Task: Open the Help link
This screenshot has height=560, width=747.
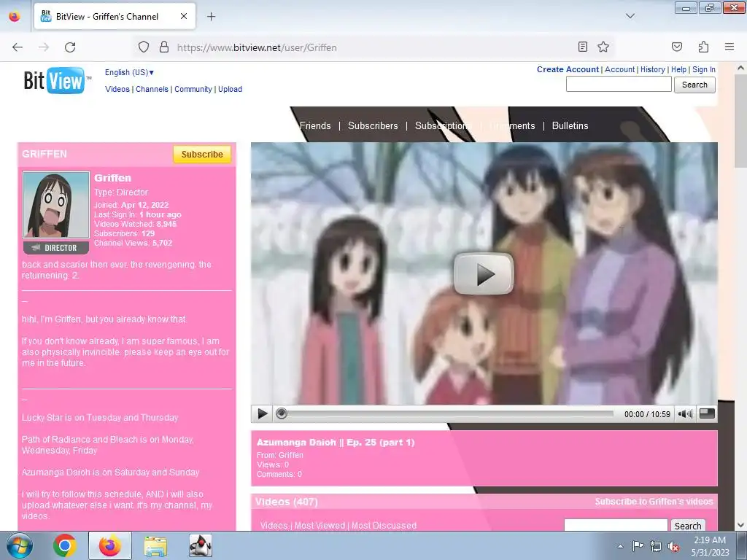Action: 679,69
